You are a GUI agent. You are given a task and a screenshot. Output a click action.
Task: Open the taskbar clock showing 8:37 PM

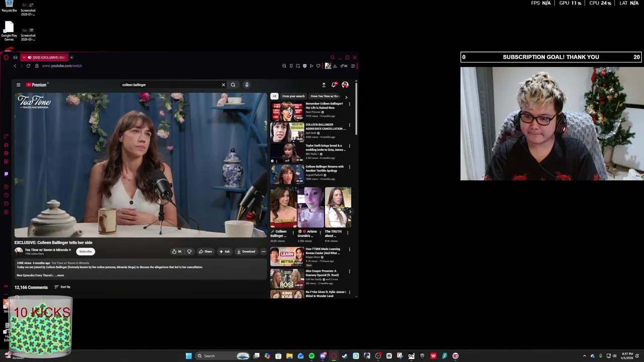627,356
